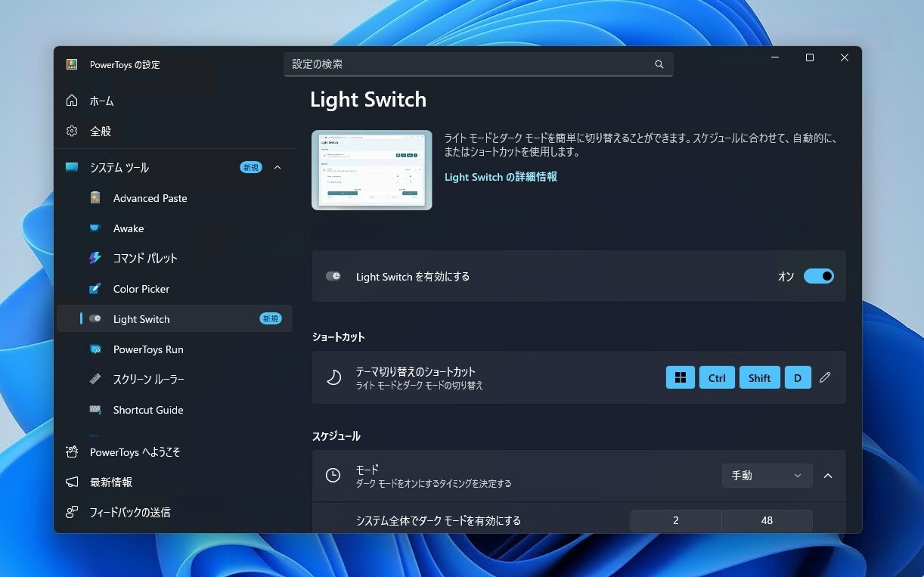Click the Awake coffee cup icon
924x577 pixels.
click(95, 228)
